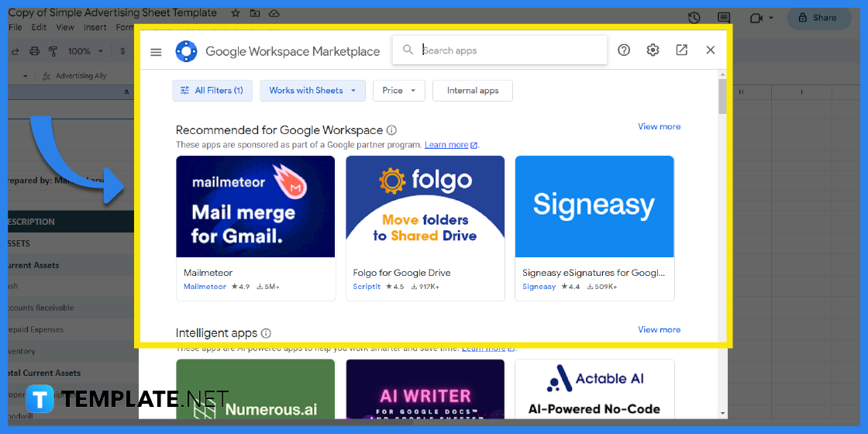
Task: Click the Mailmeteor app title text
Action: coord(208,273)
